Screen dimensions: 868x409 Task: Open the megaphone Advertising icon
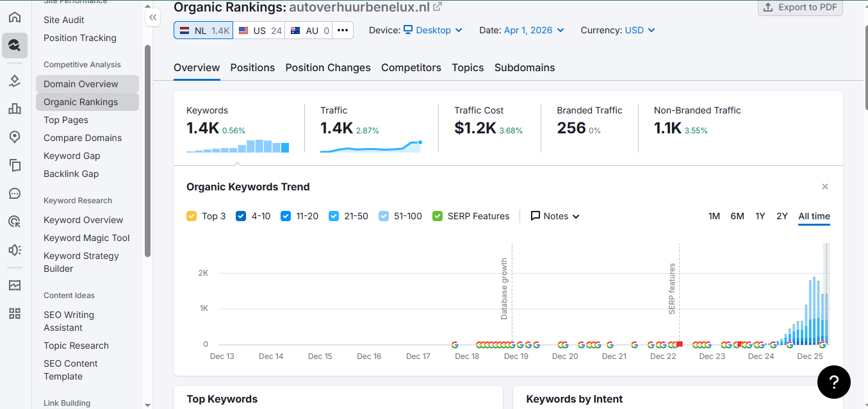point(14,250)
